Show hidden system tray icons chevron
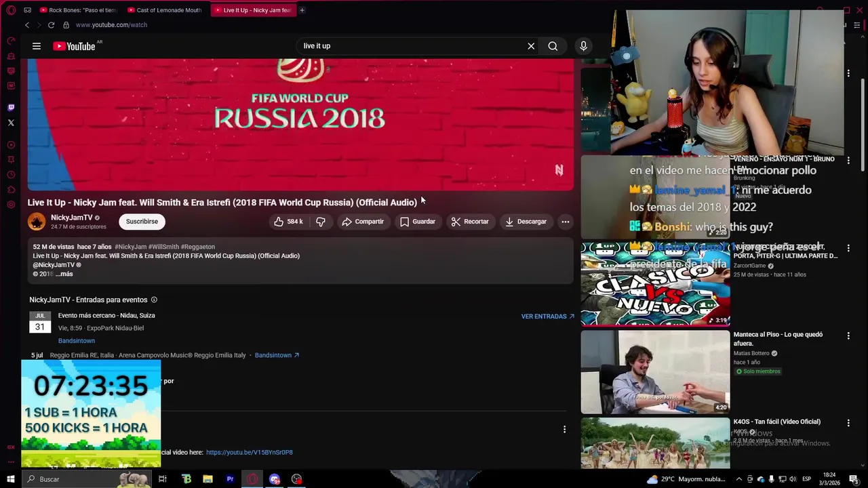This screenshot has height=488, width=868. coord(739,479)
